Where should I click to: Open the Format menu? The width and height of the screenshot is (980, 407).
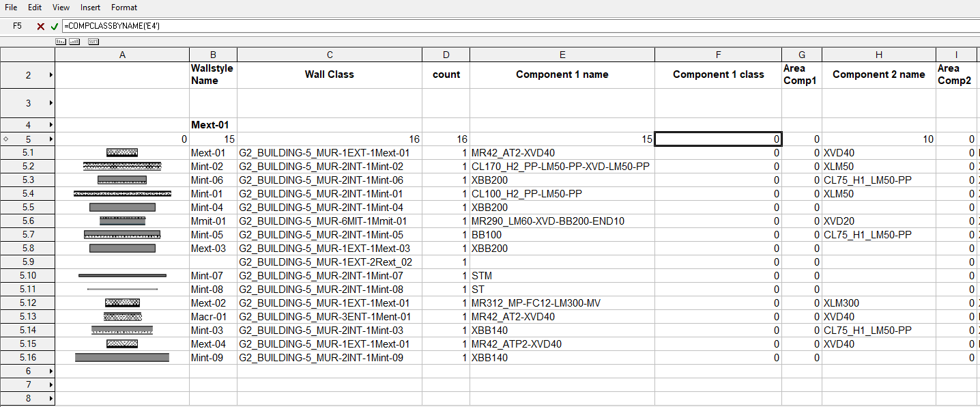[124, 8]
